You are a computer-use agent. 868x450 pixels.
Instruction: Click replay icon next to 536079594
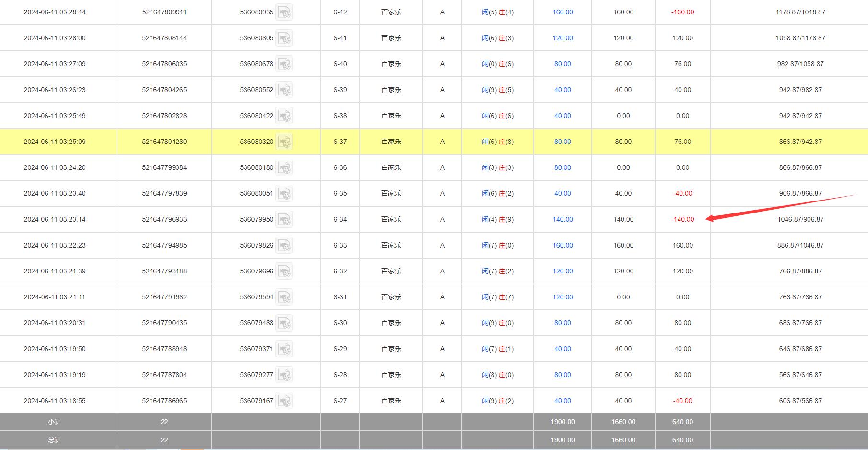coord(284,297)
